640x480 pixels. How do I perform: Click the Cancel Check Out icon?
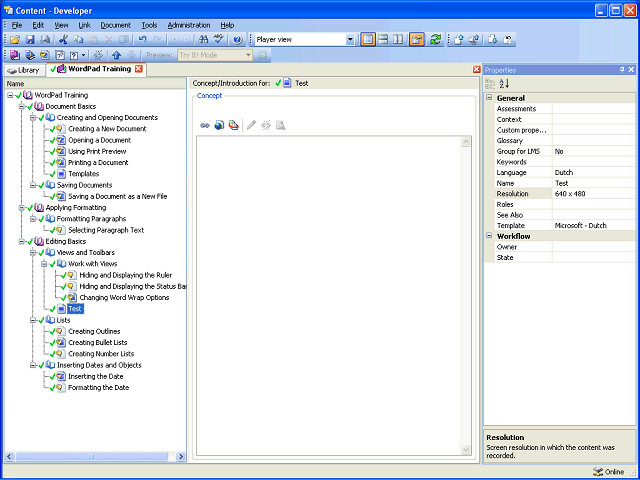point(508,40)
